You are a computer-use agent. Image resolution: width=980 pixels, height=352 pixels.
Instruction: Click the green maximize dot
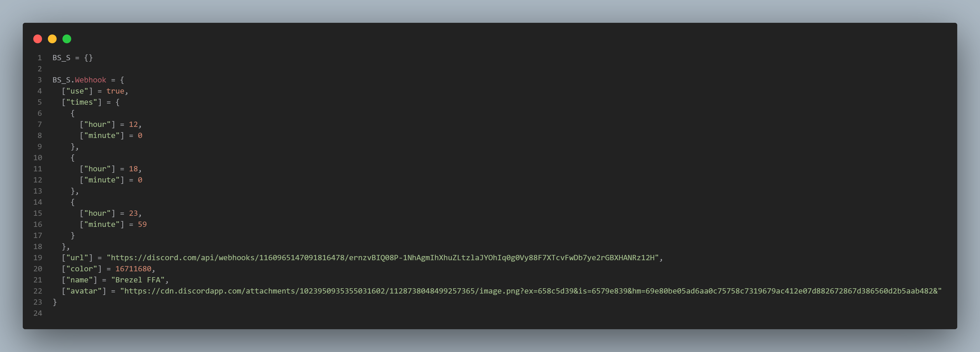[x=67, y=39]
